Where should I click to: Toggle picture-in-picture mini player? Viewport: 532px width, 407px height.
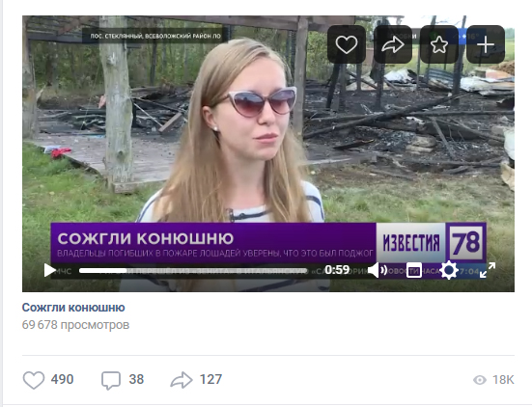click(x=414, y=270)
